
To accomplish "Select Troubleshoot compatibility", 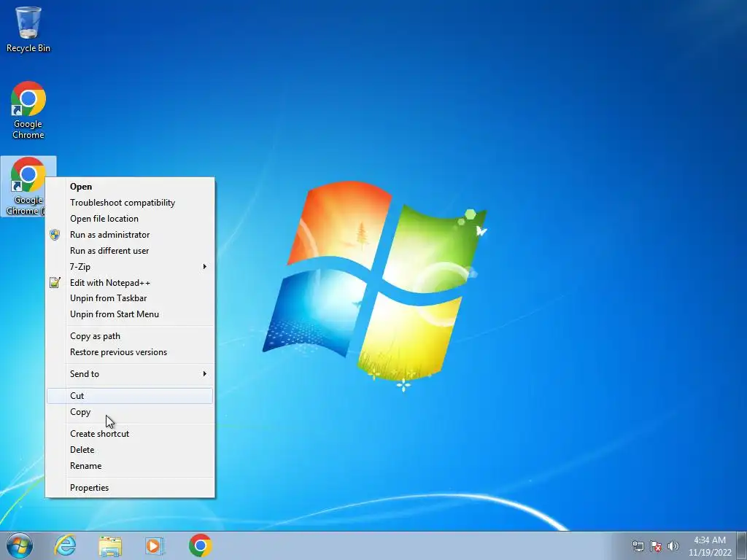I will point(130,203).
